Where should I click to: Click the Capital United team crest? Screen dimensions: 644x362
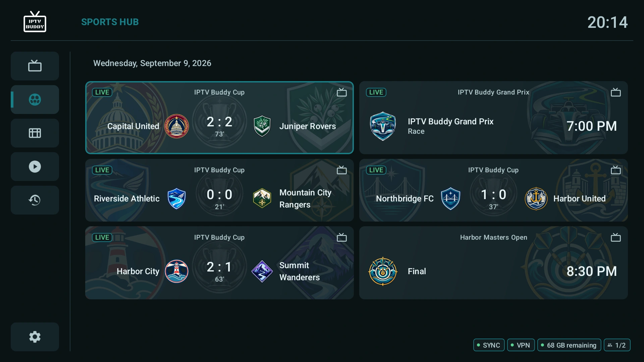pos(177,126)
